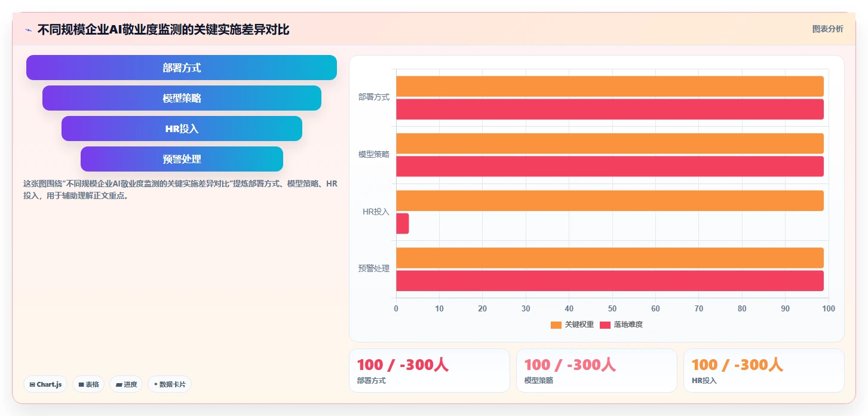Image resolution: width=868 pixels, height=416 pixels.
Task: Click x-axis tick label 100
Action: (x=828, y=308)
